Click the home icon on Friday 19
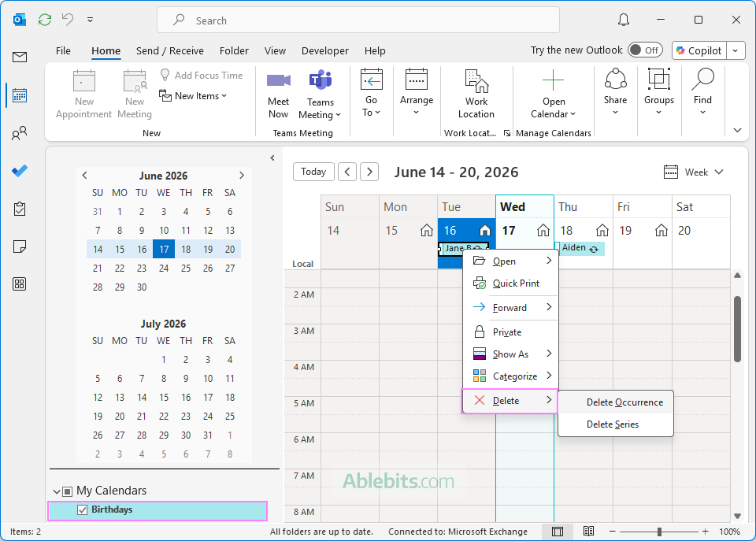 pyautogui.click(x=661, y=231)
